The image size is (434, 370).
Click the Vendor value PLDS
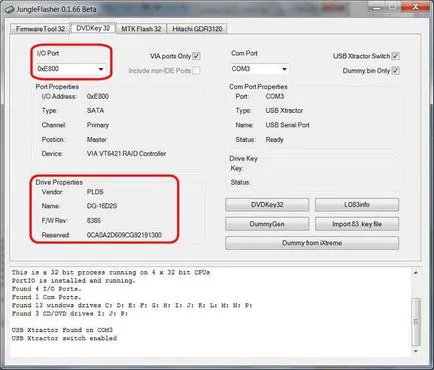[95, 192]
